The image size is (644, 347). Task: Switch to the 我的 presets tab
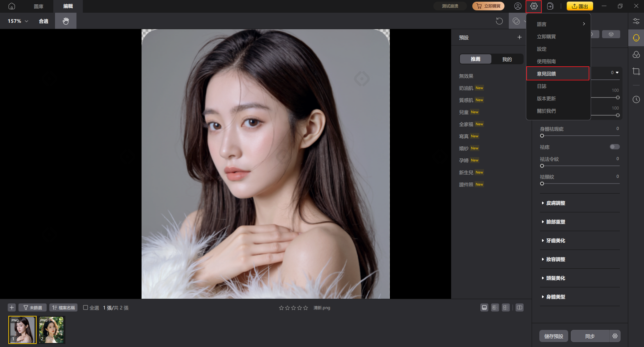pyautogui.click(x=507, y=59)
